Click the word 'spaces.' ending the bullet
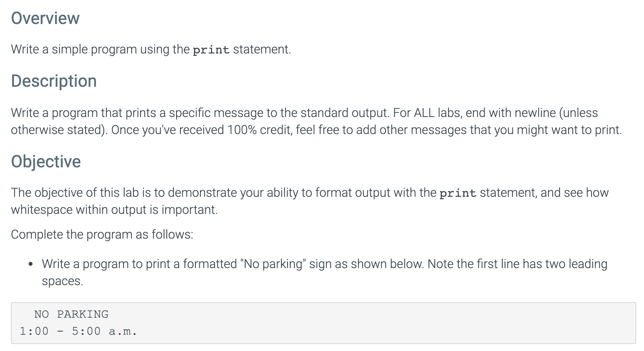The width and height of the screenshot is (644, 351). (62, 281)
